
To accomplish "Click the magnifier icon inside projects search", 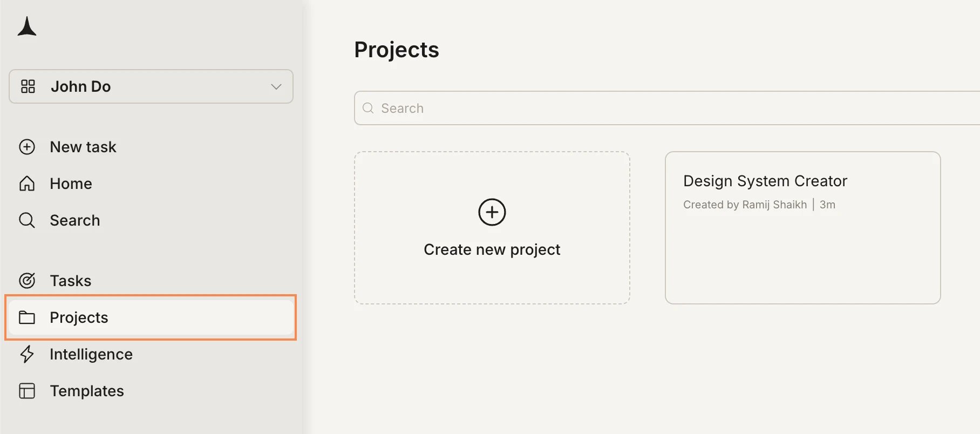I will tap(368, 108).
